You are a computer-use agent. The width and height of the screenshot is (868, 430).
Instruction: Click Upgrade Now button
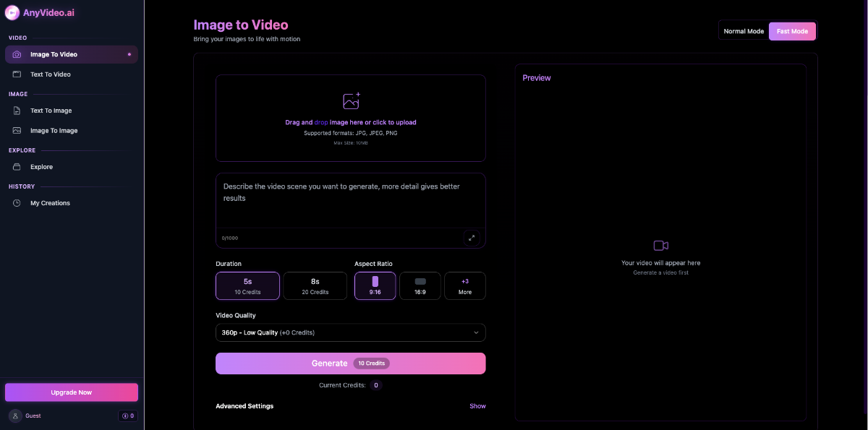(72, 392)
